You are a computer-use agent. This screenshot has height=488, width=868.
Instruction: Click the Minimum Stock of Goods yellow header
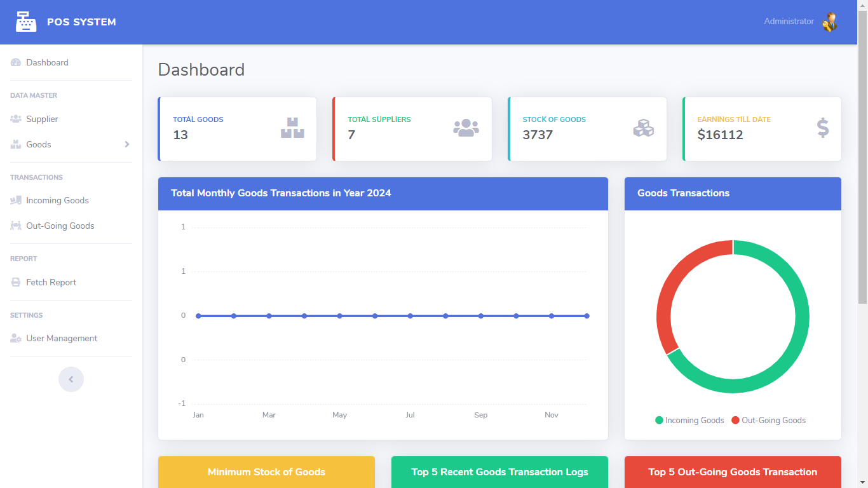(266, 472)
